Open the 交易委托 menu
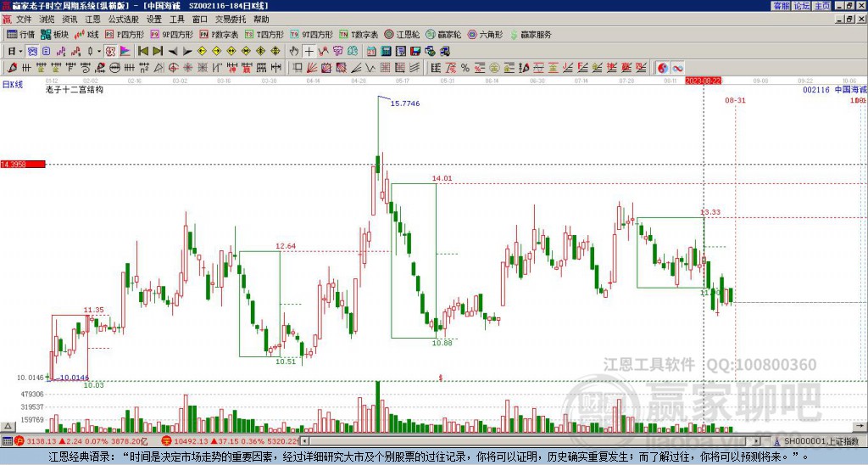Viewport: 868px width, 465px height. pyautogui.click(x=231, y=20)
